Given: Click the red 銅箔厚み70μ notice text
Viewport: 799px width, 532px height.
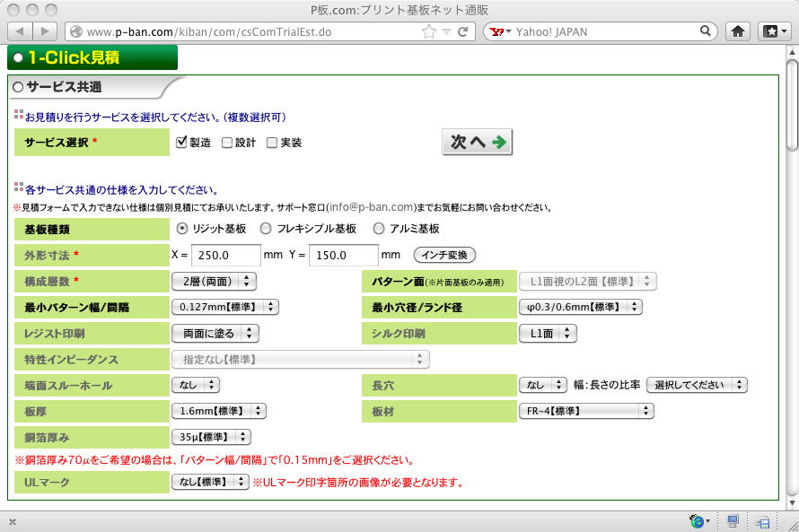Looking at the screenshot, I should [x=214, y=460].
